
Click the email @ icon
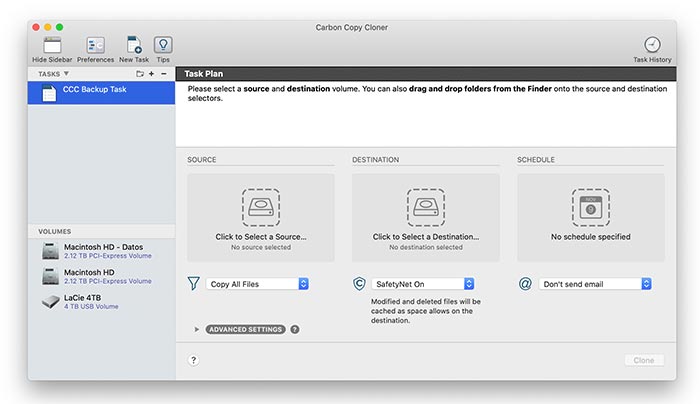click(525, 284)
